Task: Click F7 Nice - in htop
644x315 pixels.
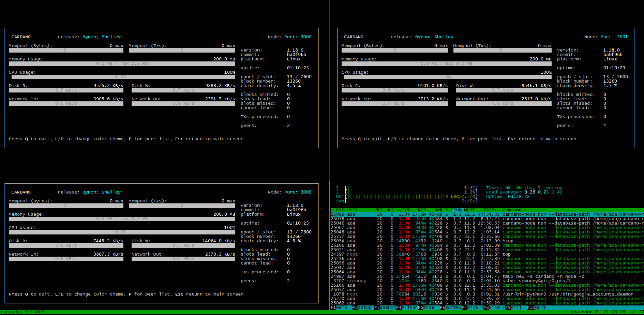Action: [x=473, y=307]
